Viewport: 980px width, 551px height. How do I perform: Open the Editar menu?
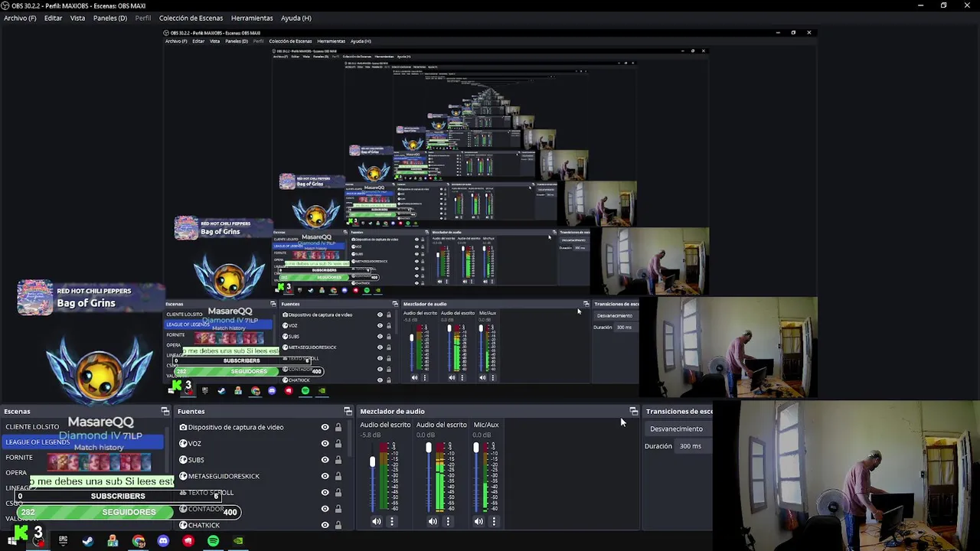[x=53, y=18]
